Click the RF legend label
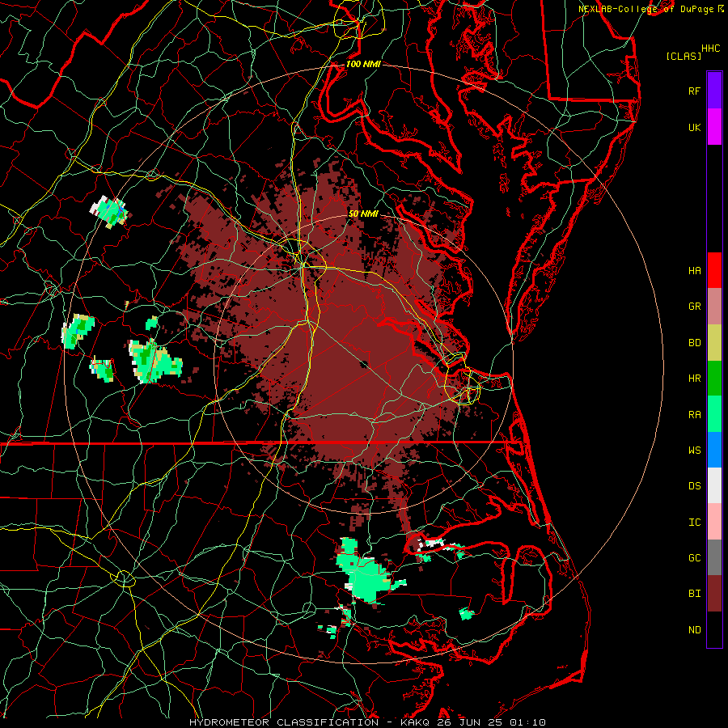 (695, 91)
